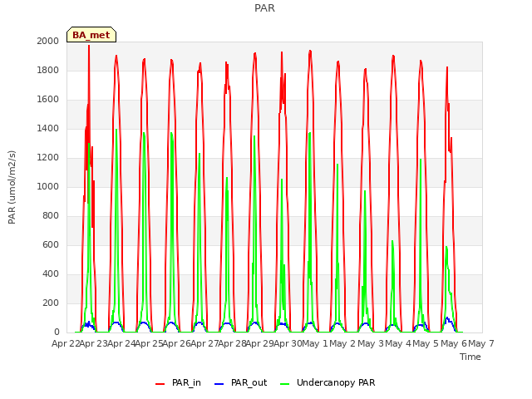Click the May 3 x-axis tick label
532x399 pixels.
(371, 343)
